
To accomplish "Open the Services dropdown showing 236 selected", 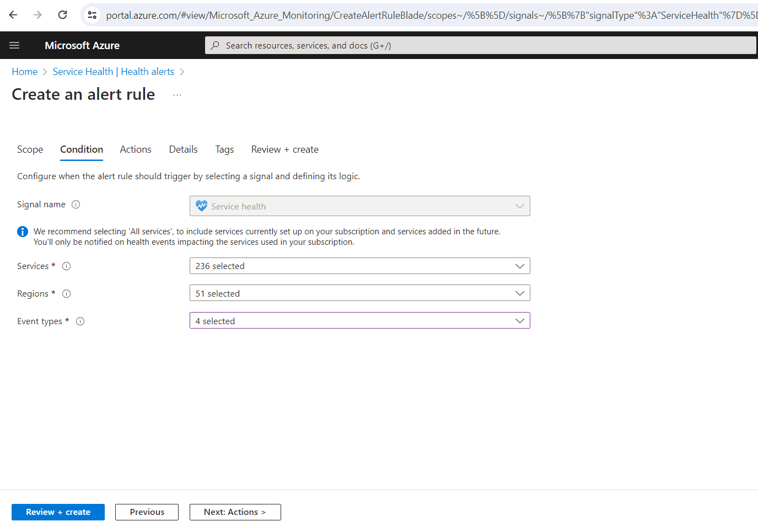I will (360, 266).
